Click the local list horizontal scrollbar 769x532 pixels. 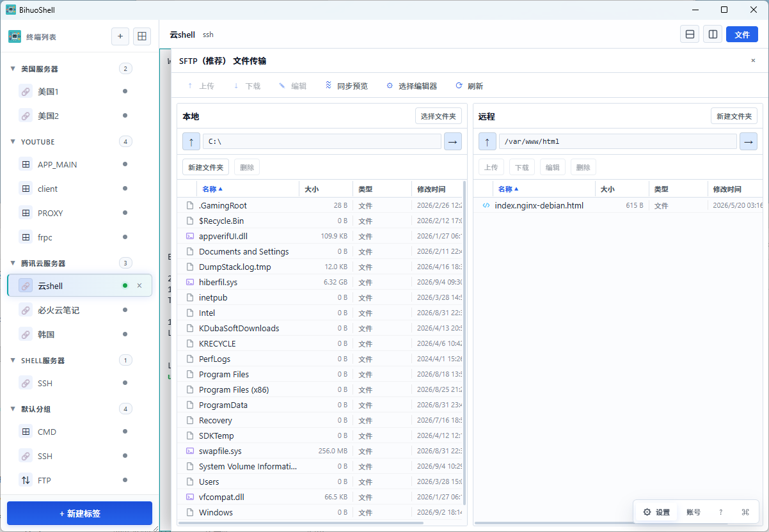tap(301, 523)
